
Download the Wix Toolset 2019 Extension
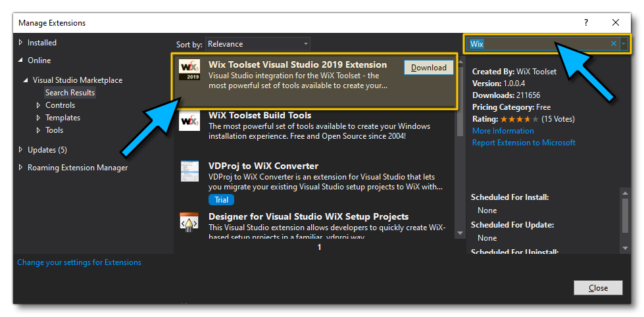pos(429,68)
